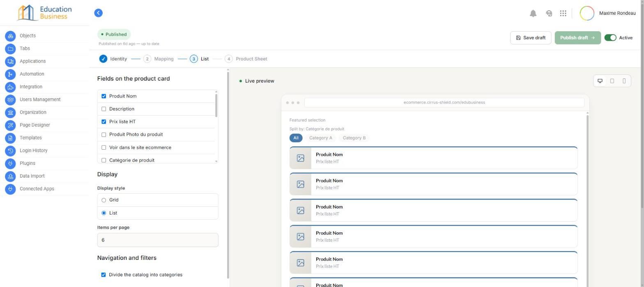Image resolution: width=644 pixels, height=287 pixels.
Task: Open the Connected Apps plug icon
Action: (x=10, y=189)
